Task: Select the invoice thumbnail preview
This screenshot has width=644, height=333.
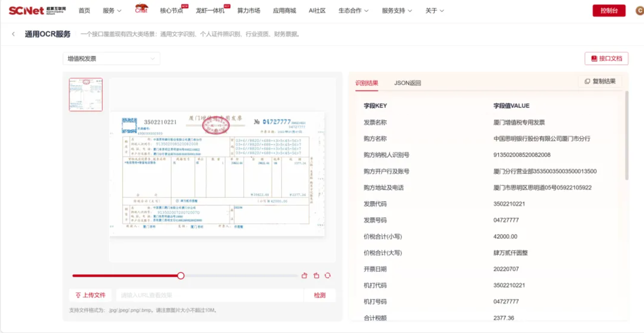Action: tap(86, 94)
